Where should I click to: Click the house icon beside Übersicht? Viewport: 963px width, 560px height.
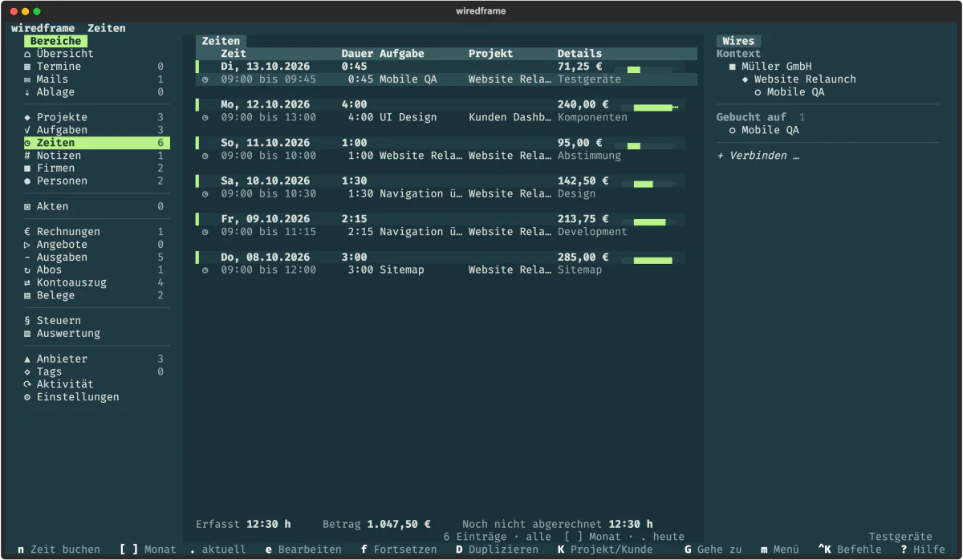[27, 54]
